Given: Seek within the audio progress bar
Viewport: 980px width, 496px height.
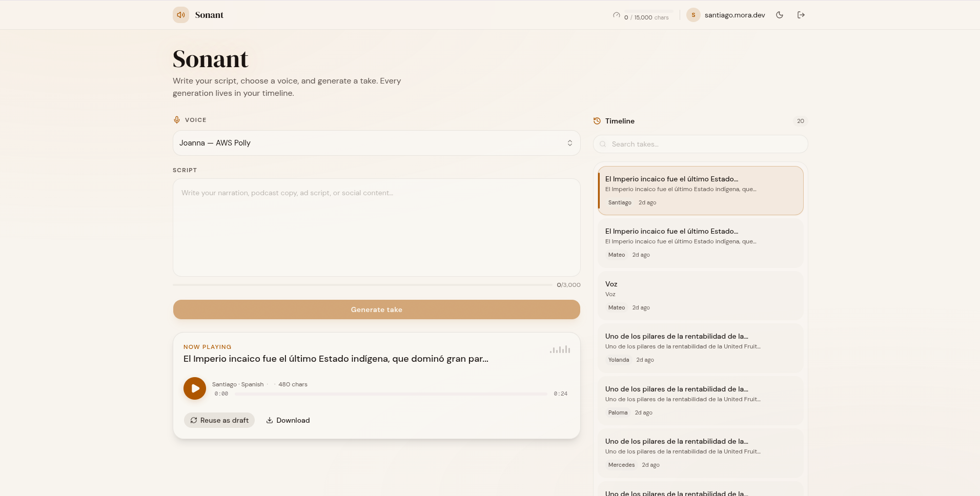Looking at the screenshot, I should [391, 394].
